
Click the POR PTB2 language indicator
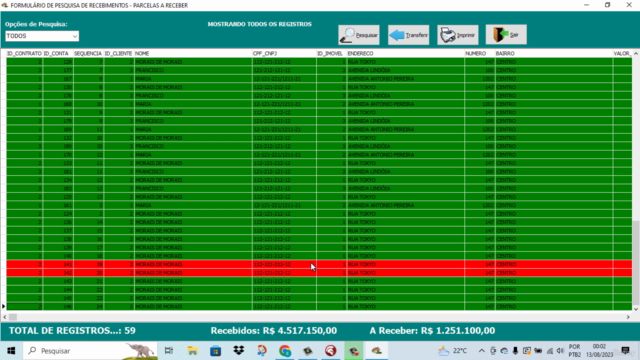pos(574,351)
